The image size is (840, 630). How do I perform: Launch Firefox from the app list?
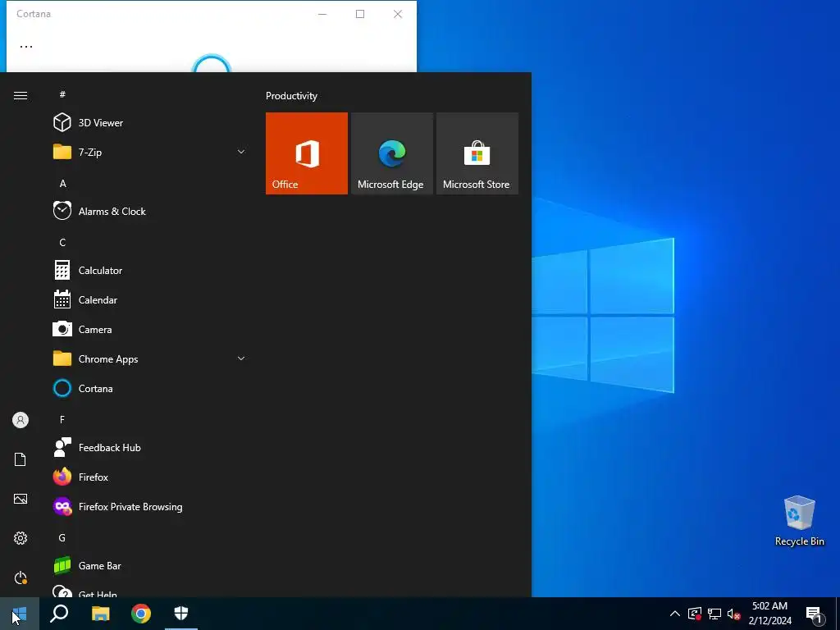point(149,477)
